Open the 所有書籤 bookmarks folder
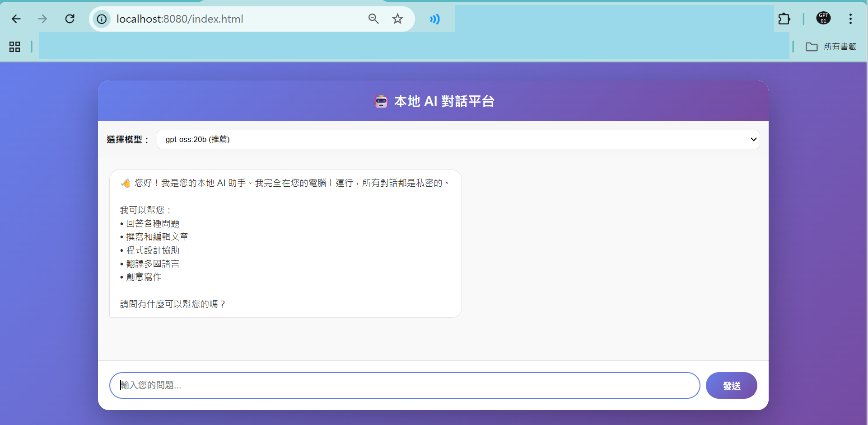The width and height of the screenshot is (868, 425). click(831, 47)
